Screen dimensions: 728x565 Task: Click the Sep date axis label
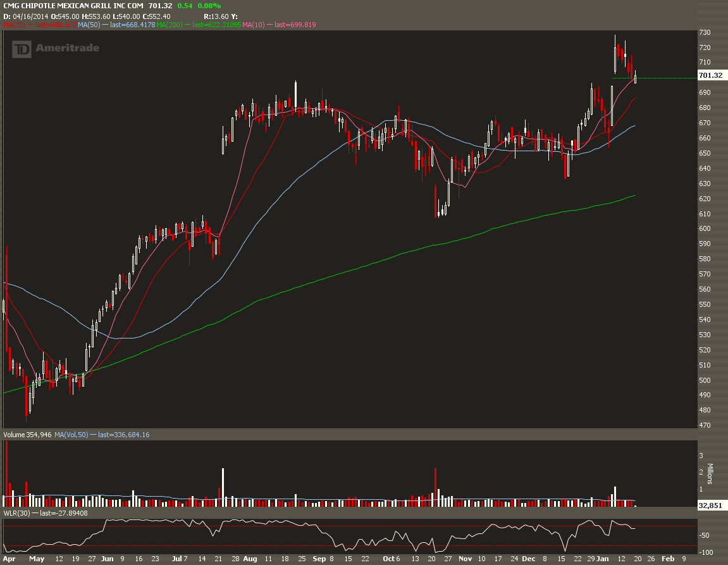pos(319,559)
